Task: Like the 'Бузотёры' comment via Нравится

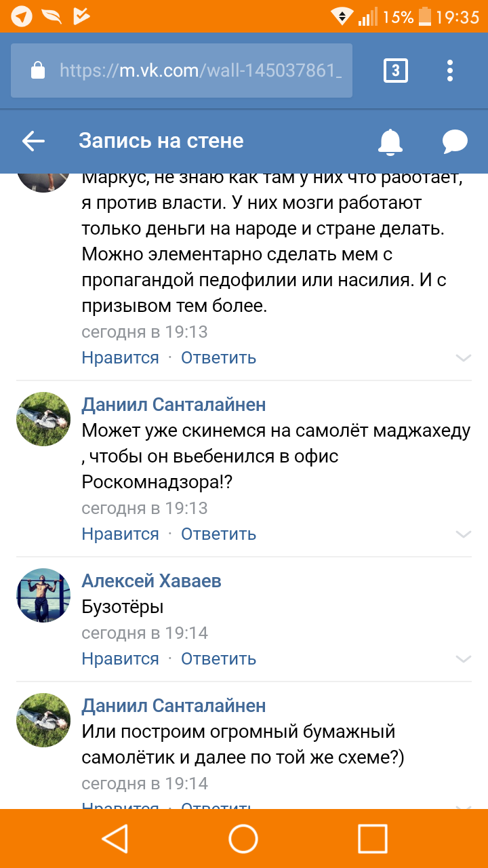Action: point(120,658)
